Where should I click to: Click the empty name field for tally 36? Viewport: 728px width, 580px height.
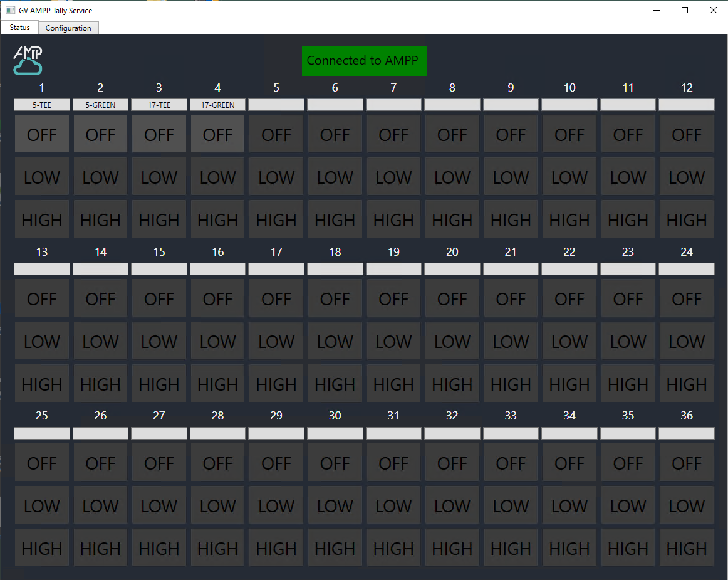click(x=687, y=433)
